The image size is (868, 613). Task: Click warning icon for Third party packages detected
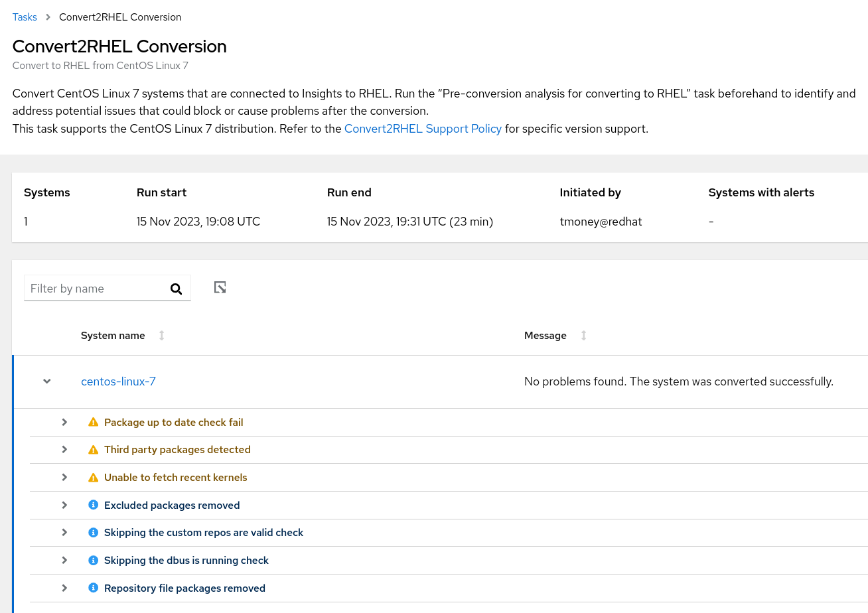tap(94, 450)
